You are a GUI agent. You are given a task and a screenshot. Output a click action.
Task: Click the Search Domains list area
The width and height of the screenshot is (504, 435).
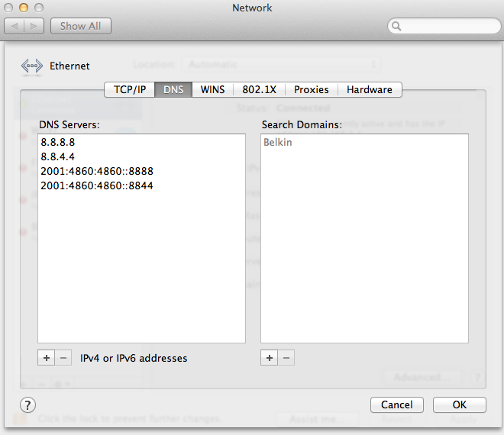[x=364, y=238]
